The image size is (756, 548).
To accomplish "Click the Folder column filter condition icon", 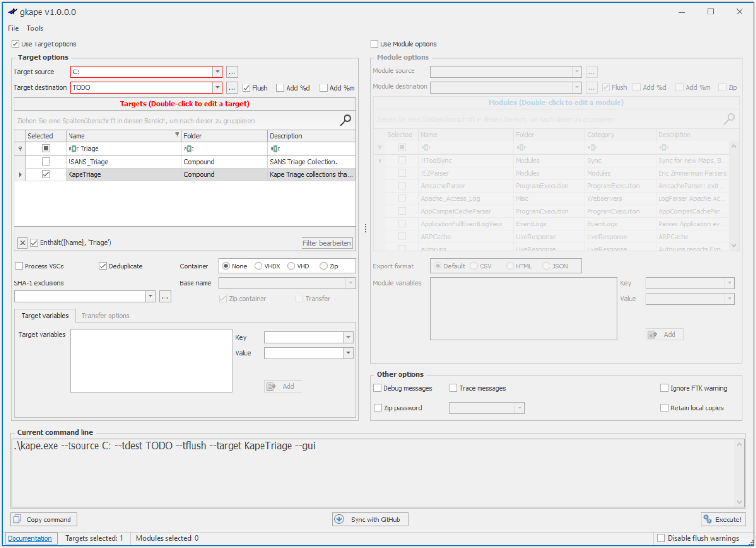I will pyautogui.click(x=189, y=149).
